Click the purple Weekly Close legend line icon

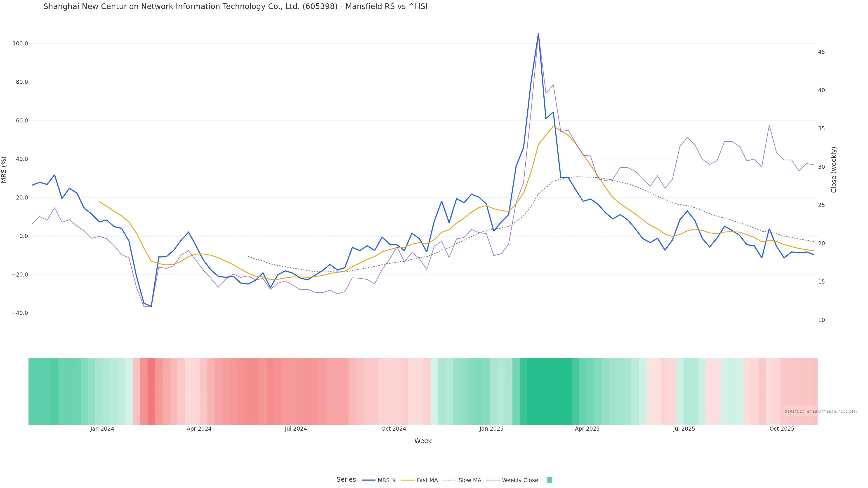(493, 480)
